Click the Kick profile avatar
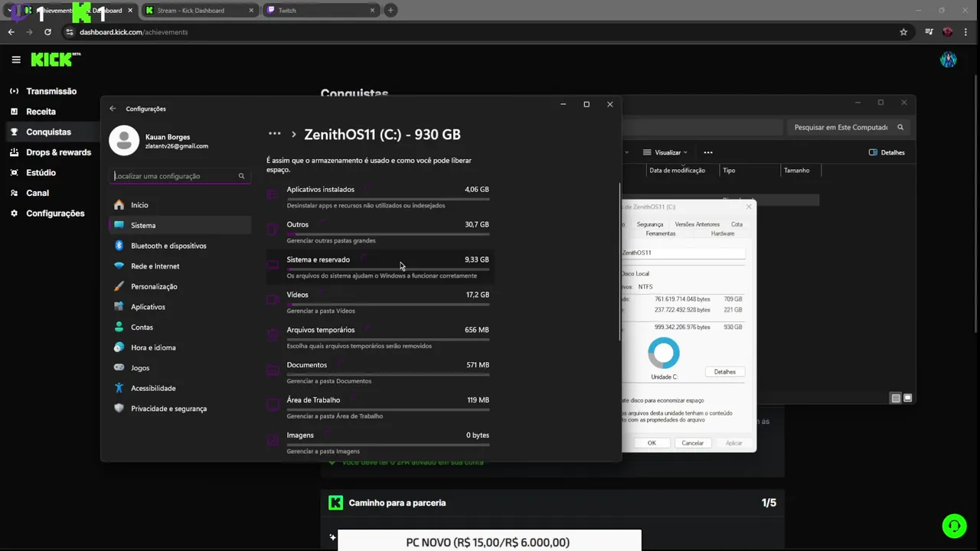Image resolution: width=980 pixels, height=551 pixels. (948, 60)
